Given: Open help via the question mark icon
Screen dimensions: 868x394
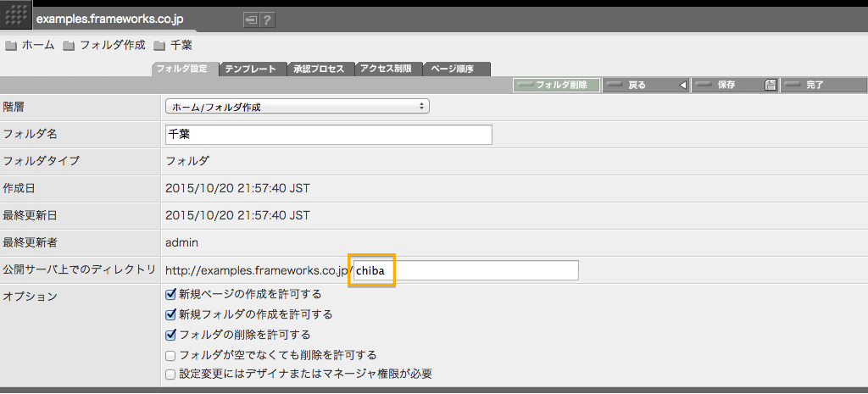Looking at the screenshot, I should coord(266,19).
